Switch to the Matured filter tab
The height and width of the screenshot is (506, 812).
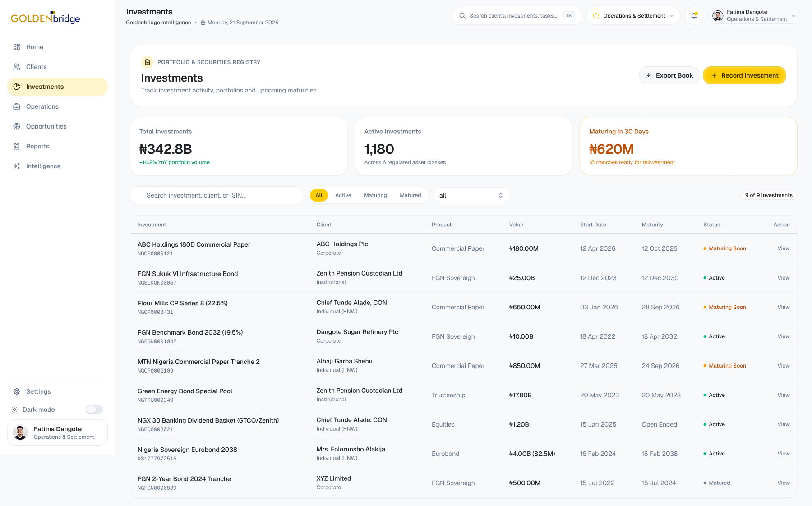coord(410,195)
